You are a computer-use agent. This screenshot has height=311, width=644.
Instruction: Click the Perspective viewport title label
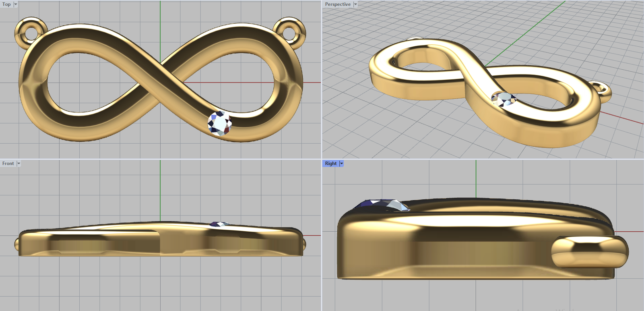pos(337,4)
